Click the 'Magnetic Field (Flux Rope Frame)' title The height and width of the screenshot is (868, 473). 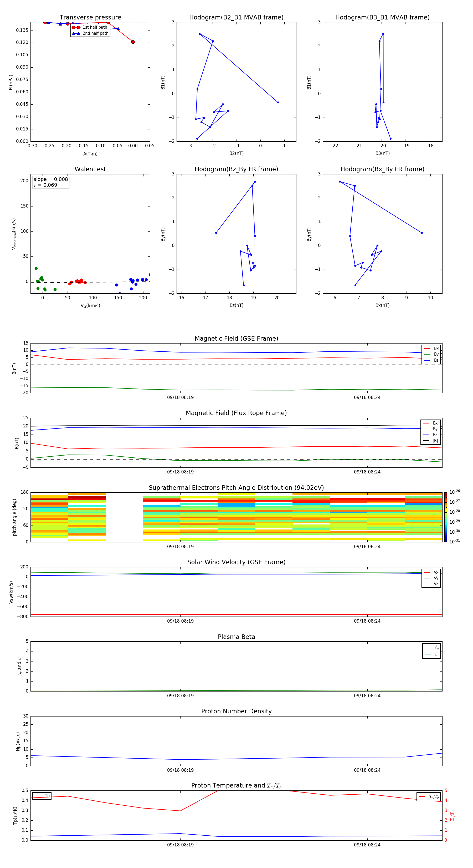236,413
